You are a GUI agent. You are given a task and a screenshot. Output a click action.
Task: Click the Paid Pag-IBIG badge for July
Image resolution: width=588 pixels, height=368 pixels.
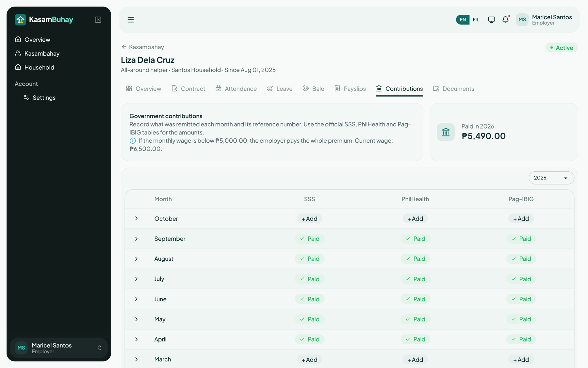pyautogui.click(x=521, y=279)
